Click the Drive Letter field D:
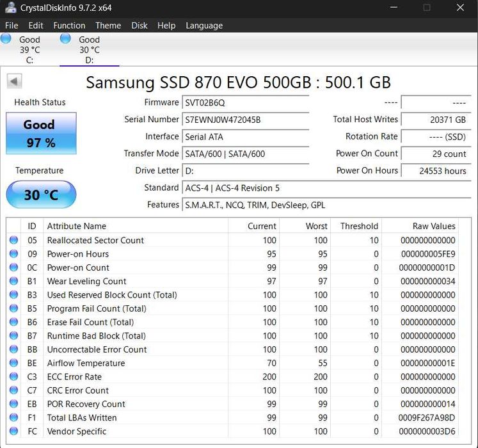 coord(246,170)
